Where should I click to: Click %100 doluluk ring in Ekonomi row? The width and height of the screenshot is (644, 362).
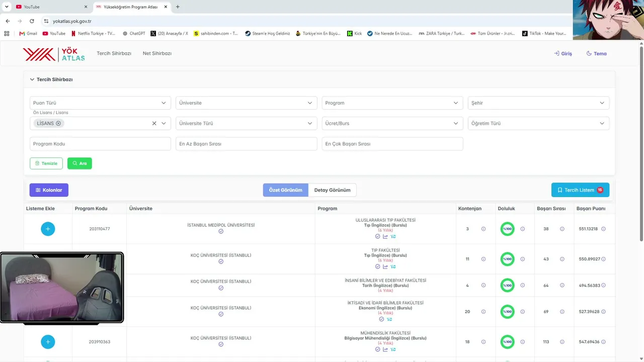508,312
